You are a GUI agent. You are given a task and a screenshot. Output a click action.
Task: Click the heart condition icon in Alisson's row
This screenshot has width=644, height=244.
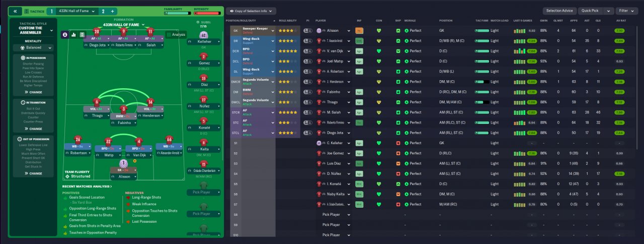coord(379,30)
